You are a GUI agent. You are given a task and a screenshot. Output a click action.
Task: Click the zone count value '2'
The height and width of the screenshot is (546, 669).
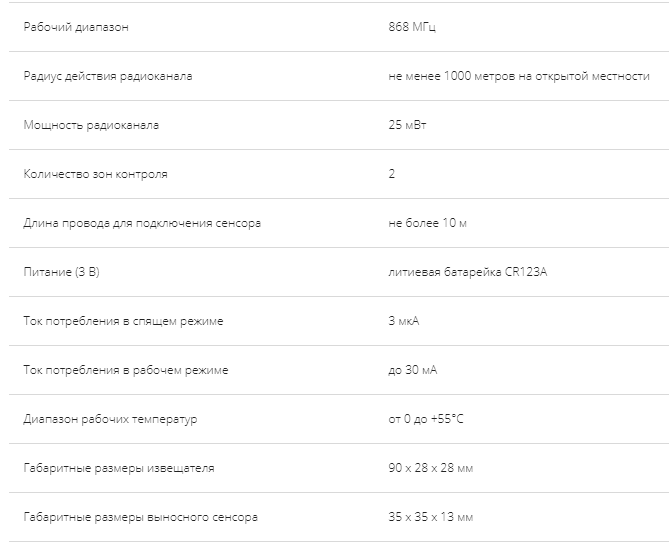point(392,174)
